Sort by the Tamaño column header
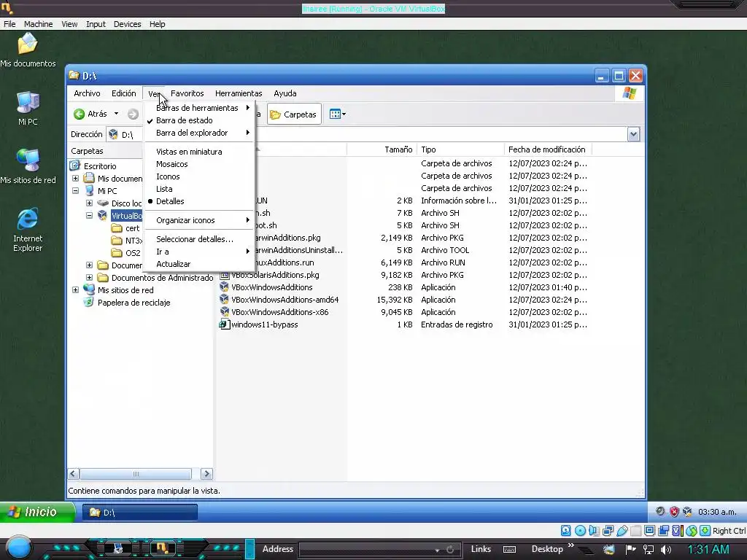 [382, 149]
